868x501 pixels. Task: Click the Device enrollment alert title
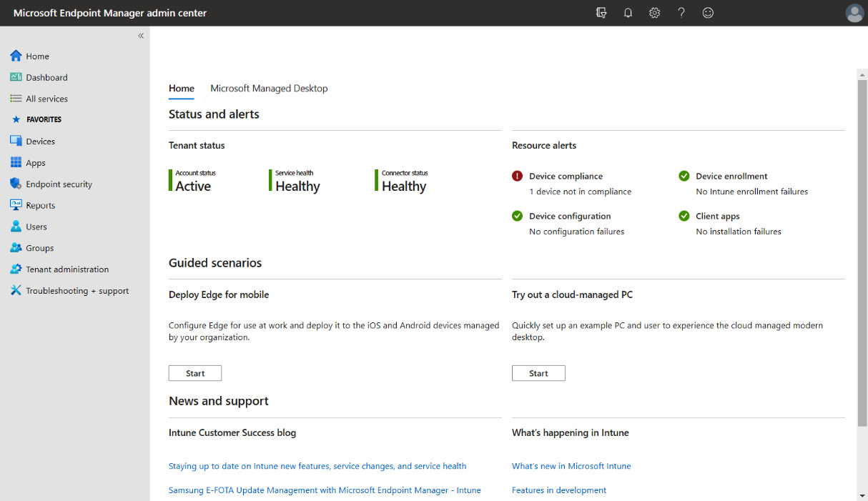click(731, 176)
